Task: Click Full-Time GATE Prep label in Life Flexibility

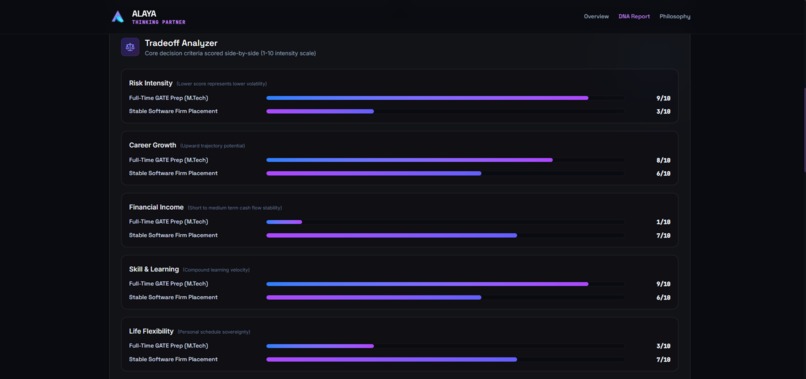Action: (169, 346)
